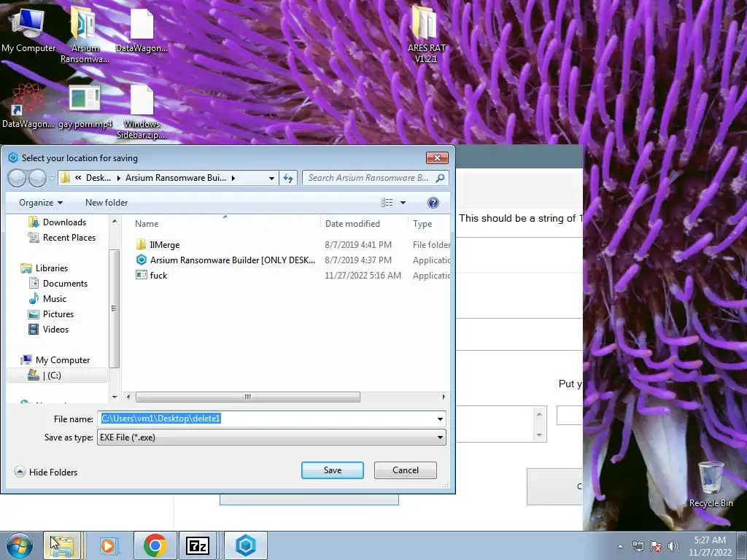Select Downloads in navigation pane
Screen dimensions: 747x560
click(x=58, y=222)
